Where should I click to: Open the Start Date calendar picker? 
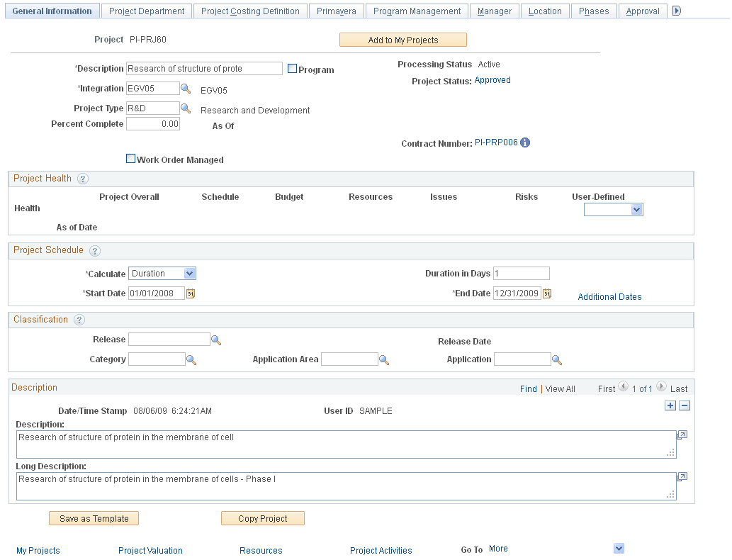(x=189, y=293)
